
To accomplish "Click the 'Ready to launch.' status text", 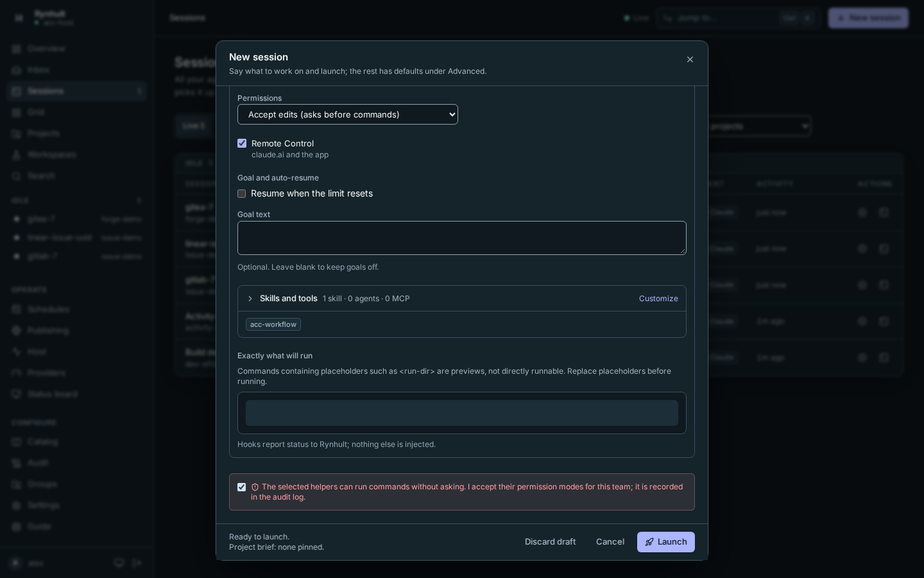I will (x=259, y=537).
